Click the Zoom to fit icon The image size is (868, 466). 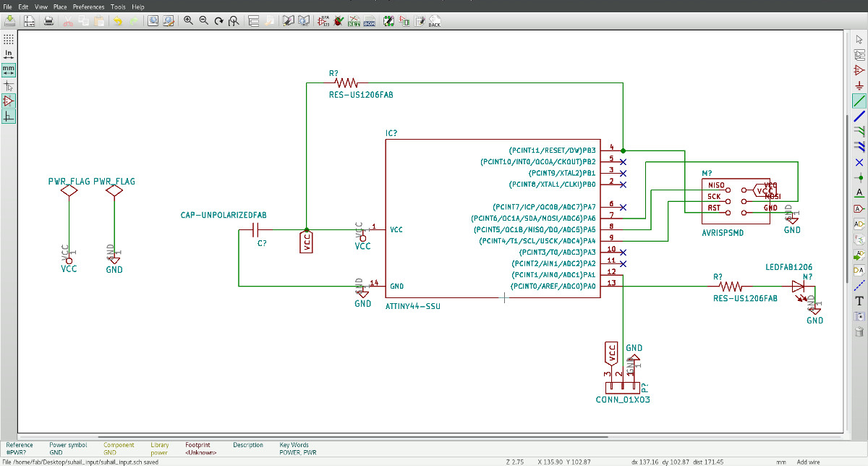click(234, 21)
